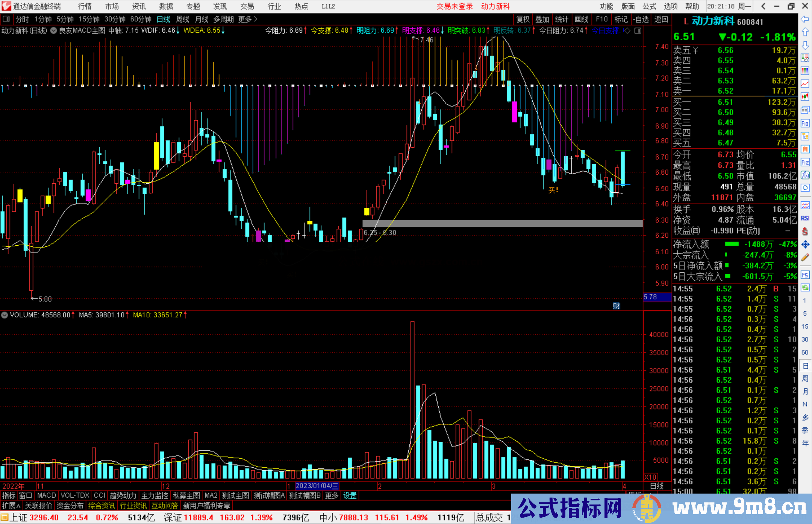This screenshot has height=524, width=812.
Task: Click the F12 icon in right sidebar
Action: tap(805, 162)
